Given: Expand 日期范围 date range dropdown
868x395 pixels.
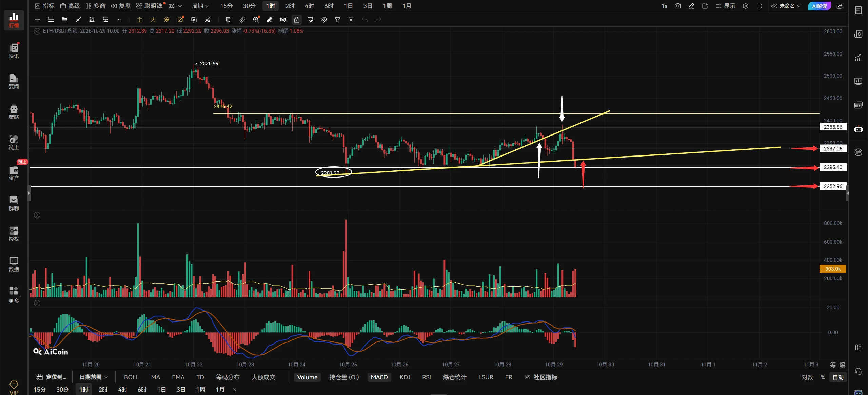Looking at the screenshot, I should (94, 377).
